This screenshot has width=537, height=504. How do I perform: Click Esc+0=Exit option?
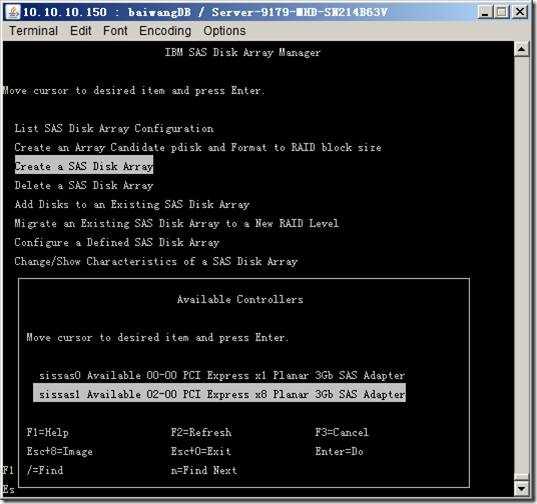(201, 451)
